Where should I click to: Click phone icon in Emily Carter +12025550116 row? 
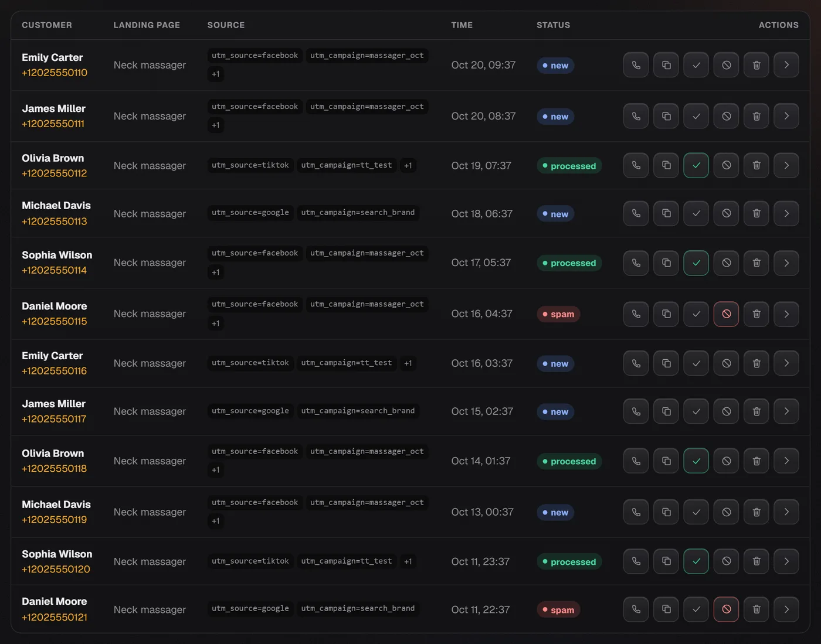point(636,363)
